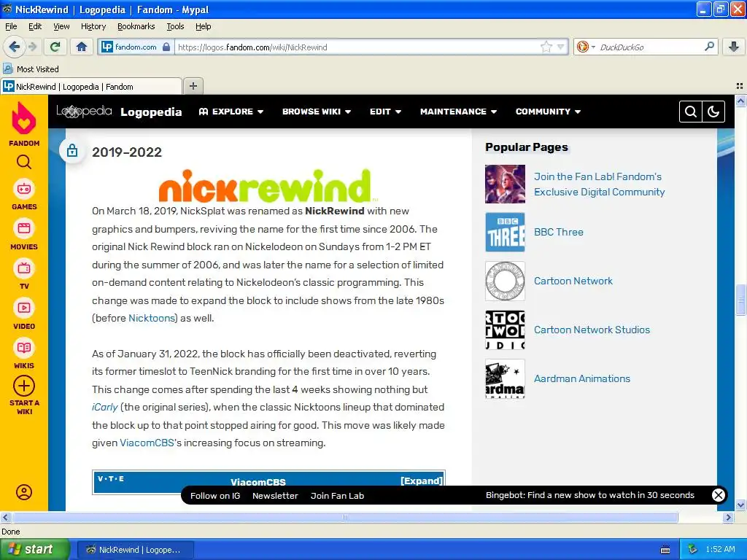Open the Fandom flame-heart logo
The height and width of the screenshot is (560, 747).
pos(24,118)
